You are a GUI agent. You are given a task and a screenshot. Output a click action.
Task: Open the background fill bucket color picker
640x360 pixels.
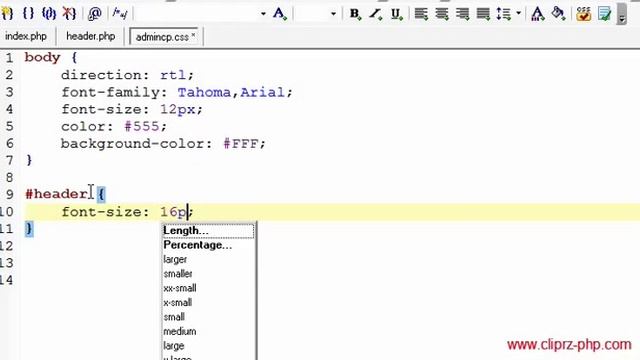pos(558,14)
